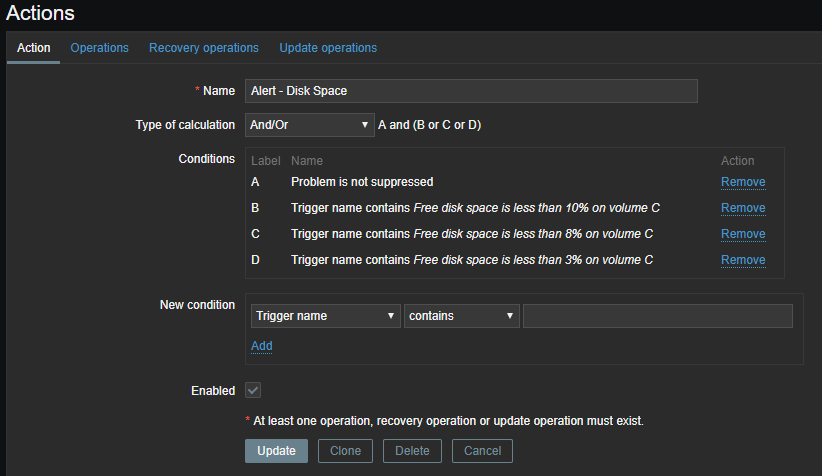Expand the Trigger name condition type dropdown

point(325,316)
